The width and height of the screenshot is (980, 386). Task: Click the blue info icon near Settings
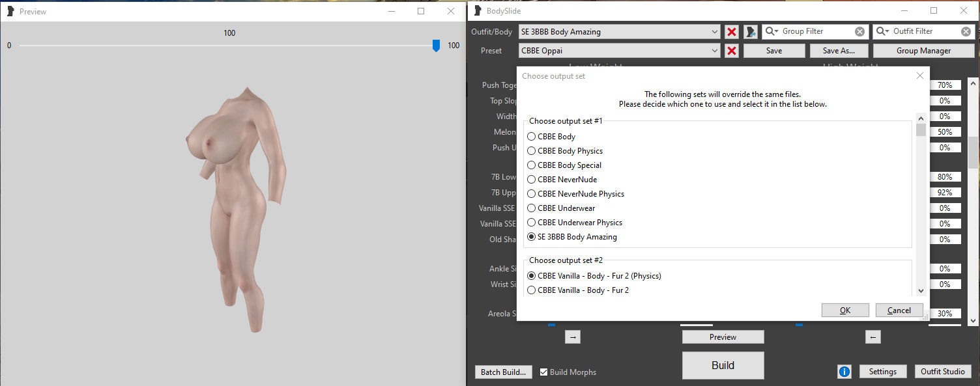pyautogui.click(x=844, y=372)
